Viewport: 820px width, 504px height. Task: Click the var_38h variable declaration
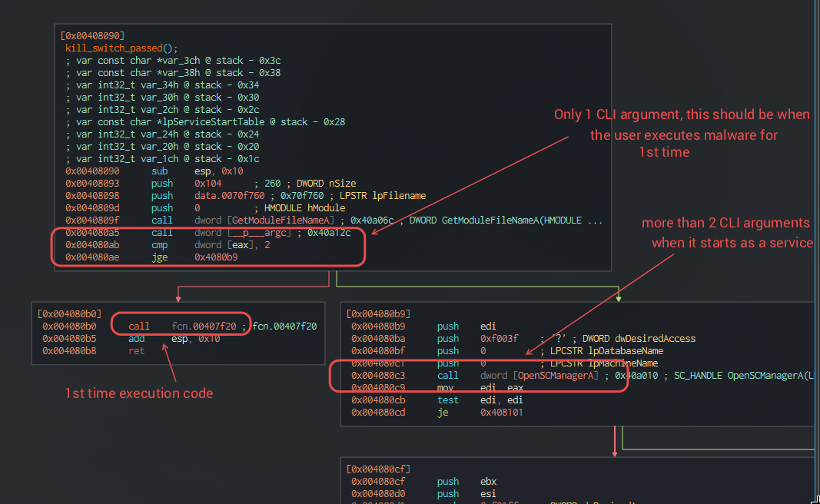click(173, 73)
